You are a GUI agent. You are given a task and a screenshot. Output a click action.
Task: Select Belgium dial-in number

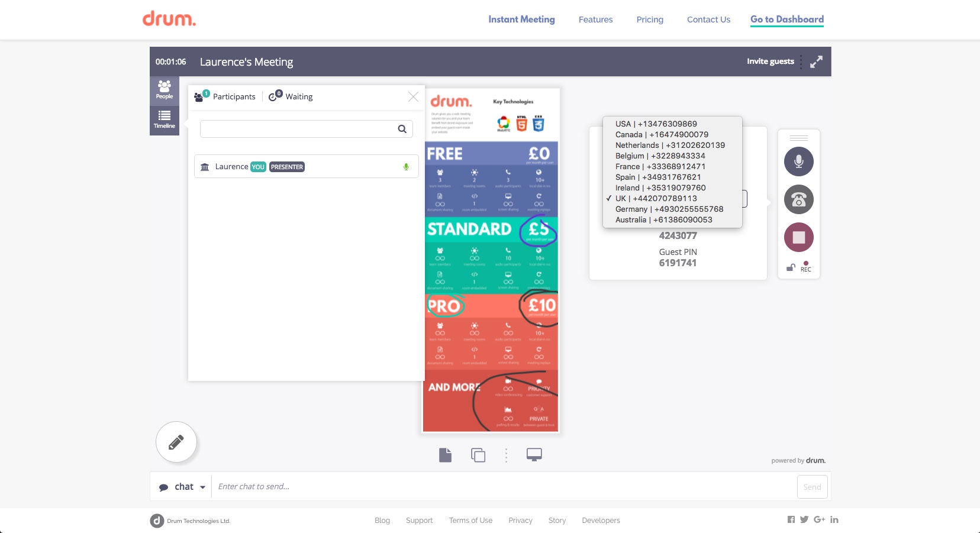(x=672, y=156)
